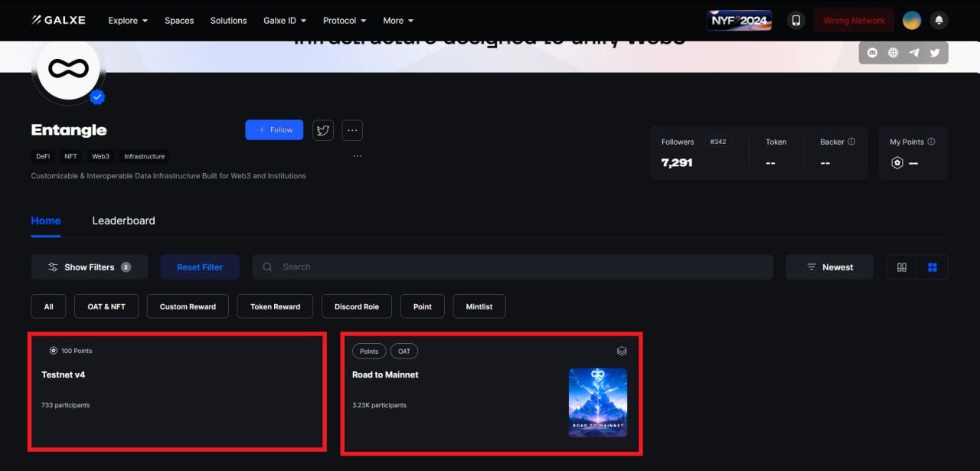The width and height of the screenshot is (980, 471).
Task: Filter campaigns by Custom Reward
Action: click(188, 306)
